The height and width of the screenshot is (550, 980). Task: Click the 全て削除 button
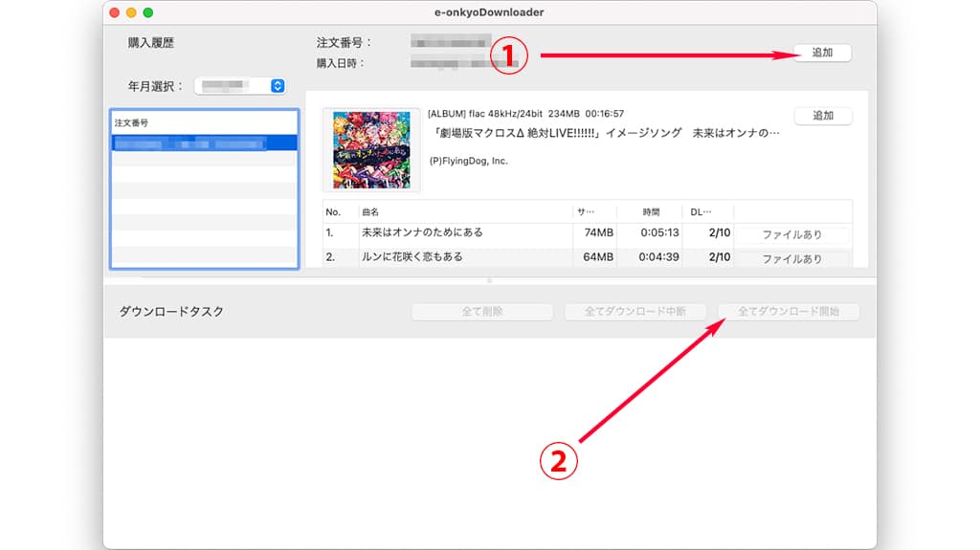click(x=482, y=311)
